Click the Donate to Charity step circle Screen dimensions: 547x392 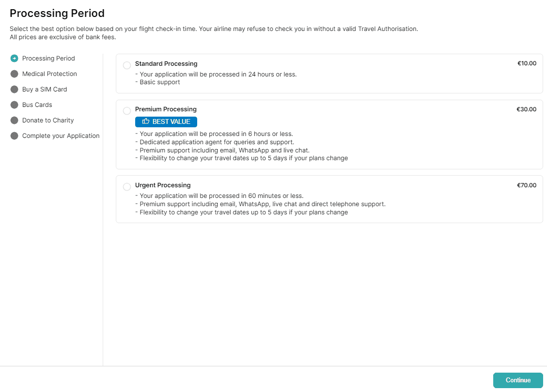tap(14, 121)
